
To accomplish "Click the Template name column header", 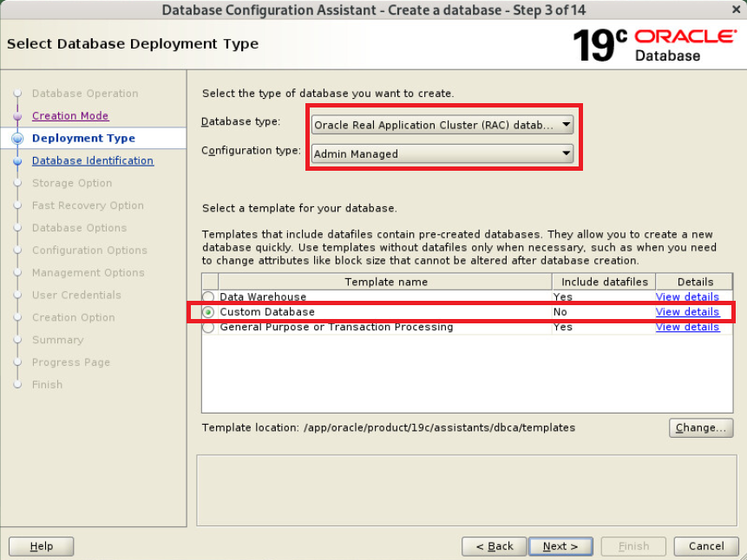I will coord(385,282).
